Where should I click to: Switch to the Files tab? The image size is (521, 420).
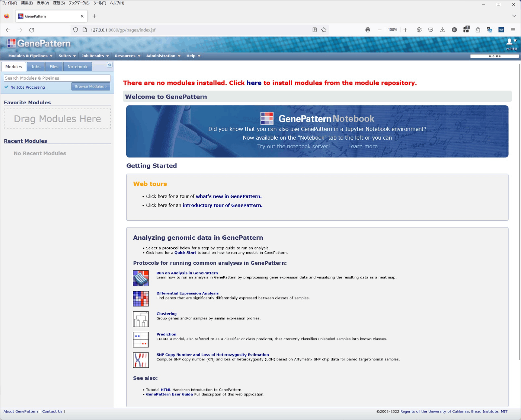click(x=54, y=67)
